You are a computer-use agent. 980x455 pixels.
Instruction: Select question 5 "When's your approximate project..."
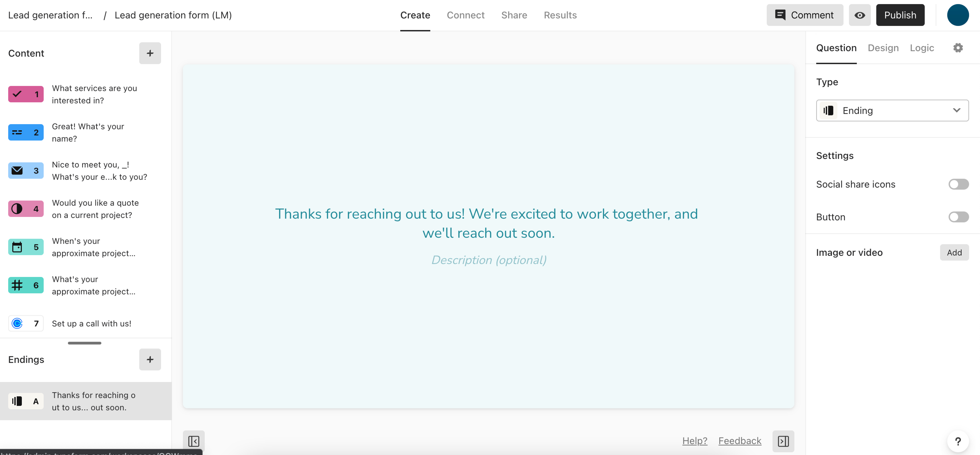pos(86,247)
